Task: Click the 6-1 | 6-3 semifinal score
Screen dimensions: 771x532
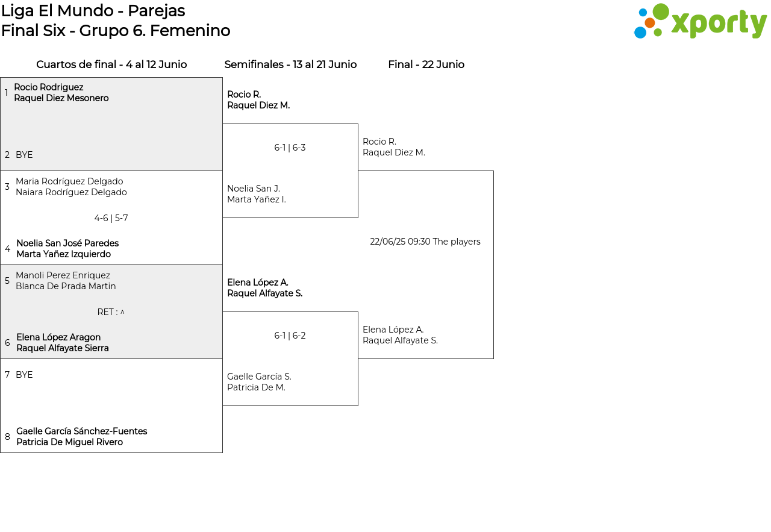Action: [x=290, y=148]
